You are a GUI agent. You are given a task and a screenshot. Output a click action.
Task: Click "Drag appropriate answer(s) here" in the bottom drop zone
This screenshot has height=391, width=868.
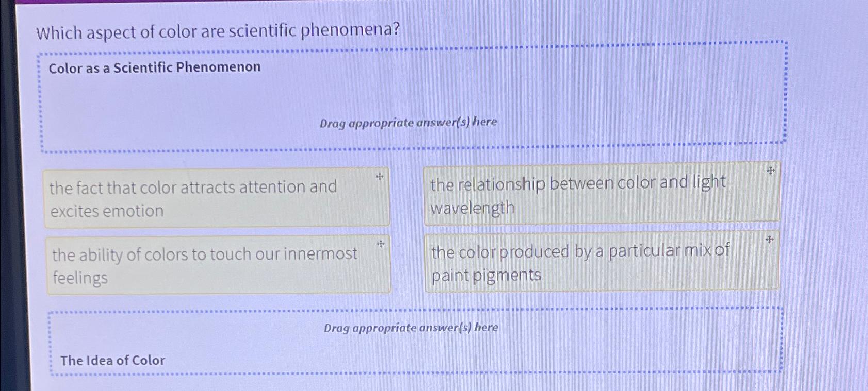click(x=411, y=328)
